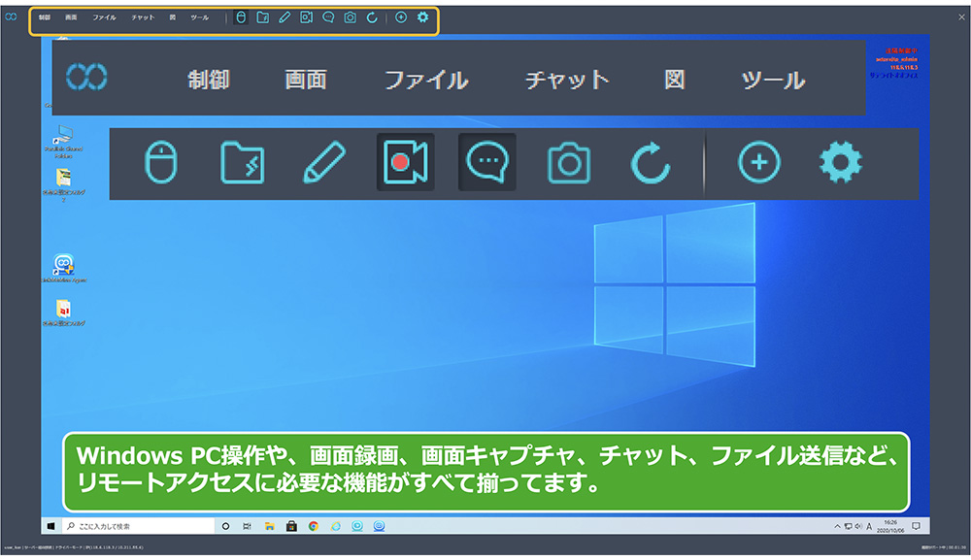971x560 pixels.
Task: Click the Internet Explorer icon on taskbar
Action: [x=336, y=526]
